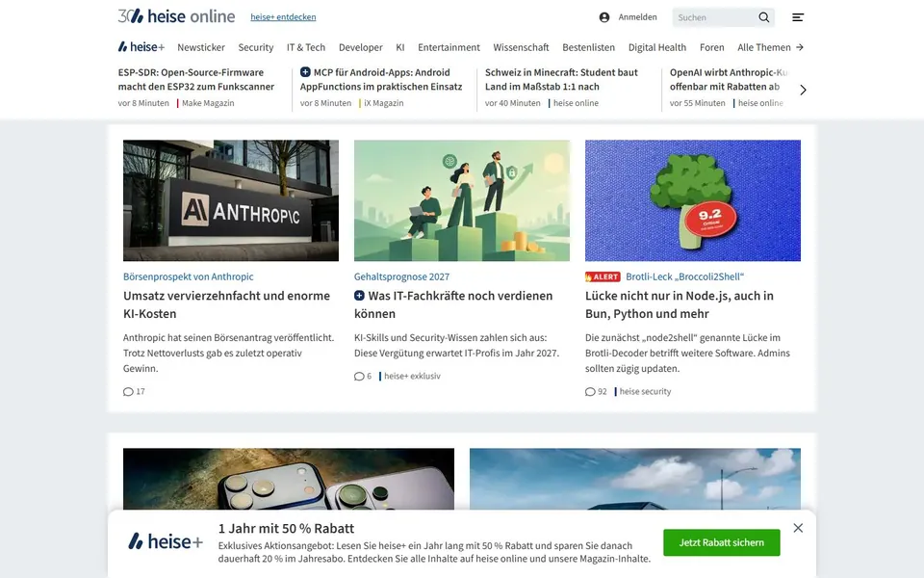The width and height of the screenshot is (924, 578).
Task: Open headline Lücke nicht nur in Node.js
Action: point(680,304)
